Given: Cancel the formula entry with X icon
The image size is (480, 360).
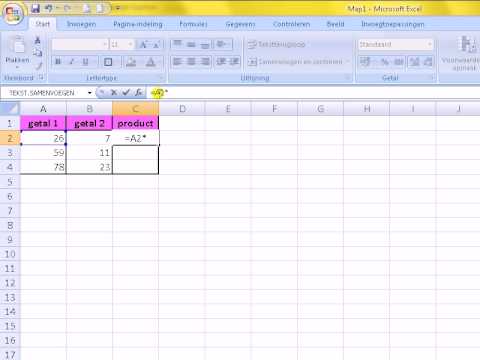Looking at the screenshot, I should pos(114,93).
